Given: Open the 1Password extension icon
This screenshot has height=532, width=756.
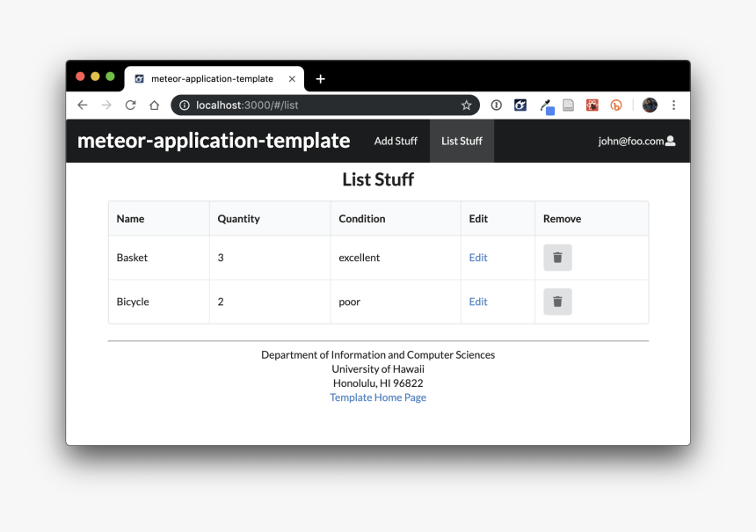Looking at the screenshot, I should [x=496, y=106].
